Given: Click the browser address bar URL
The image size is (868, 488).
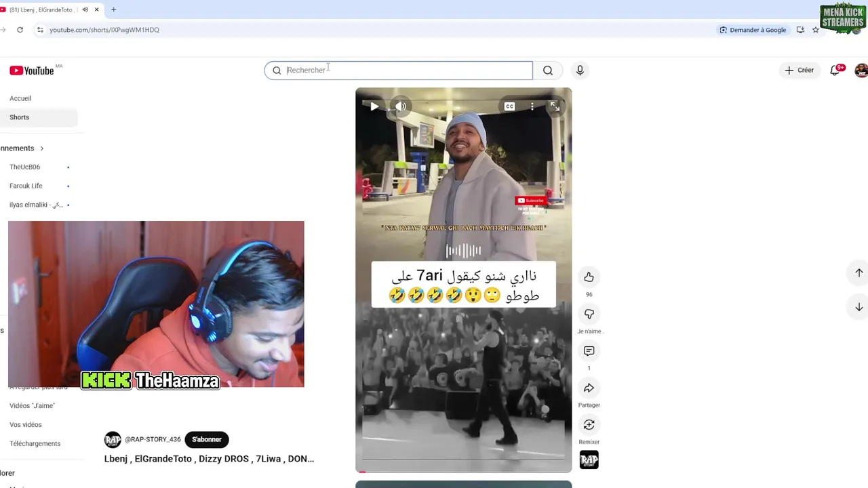Looking at the screenshot, I should click(104, 30).
